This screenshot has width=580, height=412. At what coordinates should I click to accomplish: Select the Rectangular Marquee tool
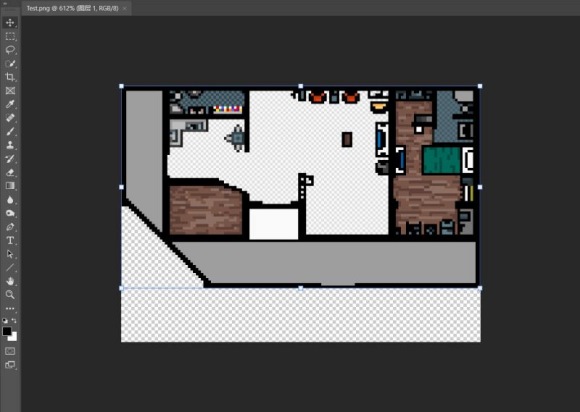pos(10,36)
